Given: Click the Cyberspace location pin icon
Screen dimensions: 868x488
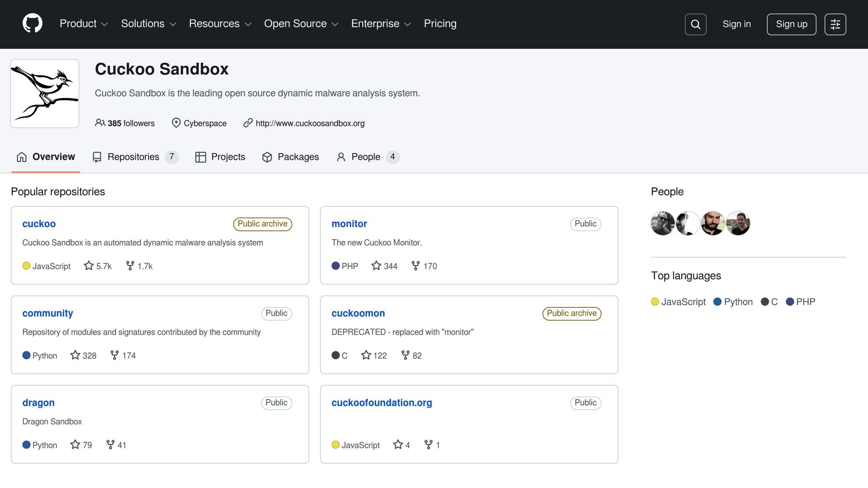Looking at the screenshot, I should click(x=176, y=123).
